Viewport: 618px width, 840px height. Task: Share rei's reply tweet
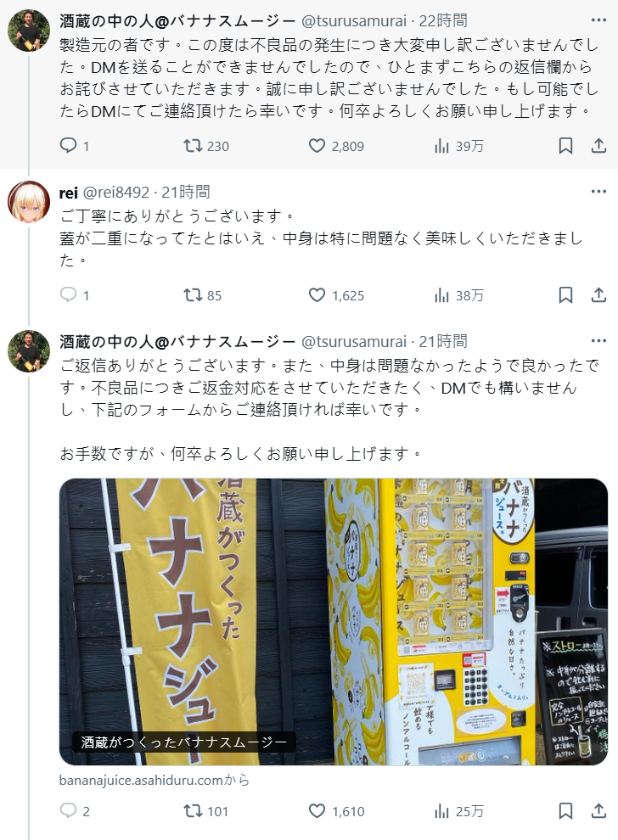point(598,295)
